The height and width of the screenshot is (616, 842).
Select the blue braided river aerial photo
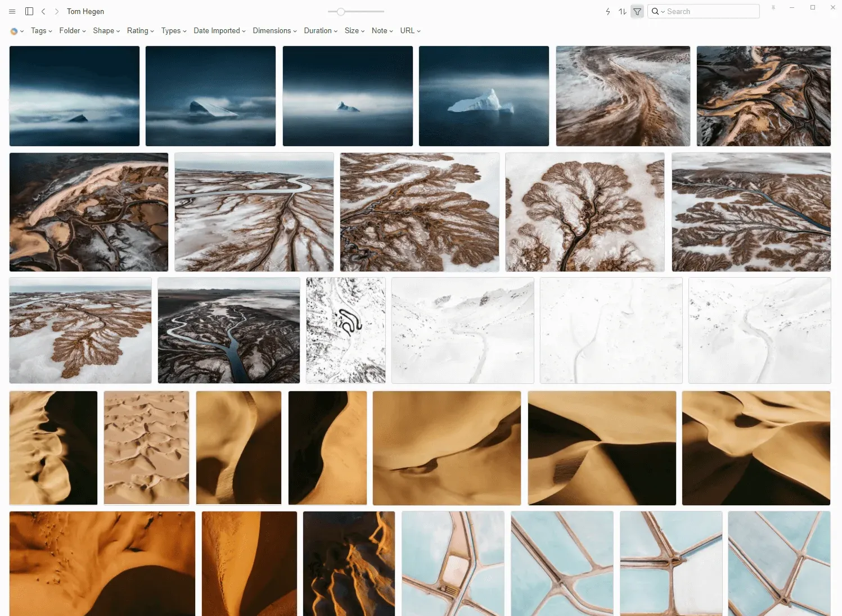[x=229, y=330]
